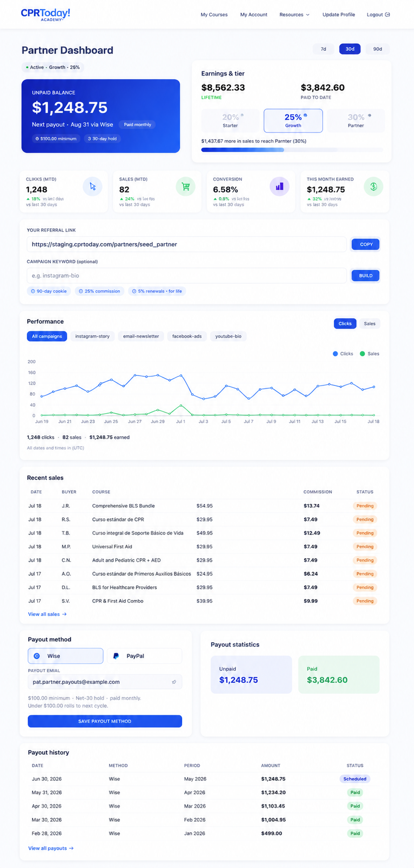Click the referral link field
The image size is (414, 868).
tap(186, 244)
